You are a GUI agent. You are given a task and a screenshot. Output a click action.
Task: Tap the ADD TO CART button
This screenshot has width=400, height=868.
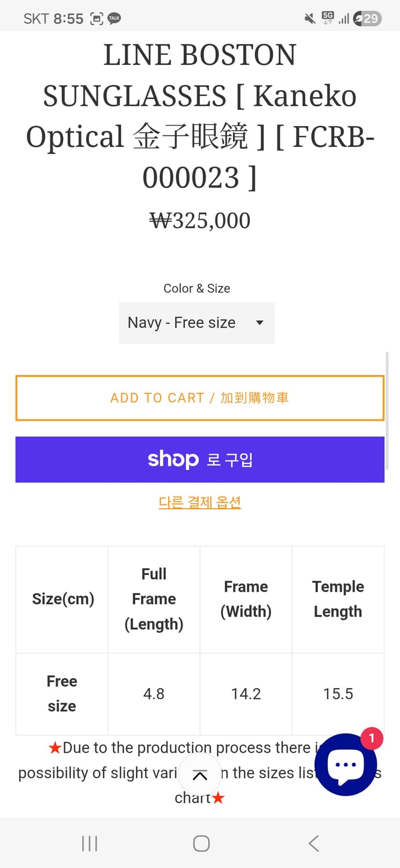(x=200, y=398)
